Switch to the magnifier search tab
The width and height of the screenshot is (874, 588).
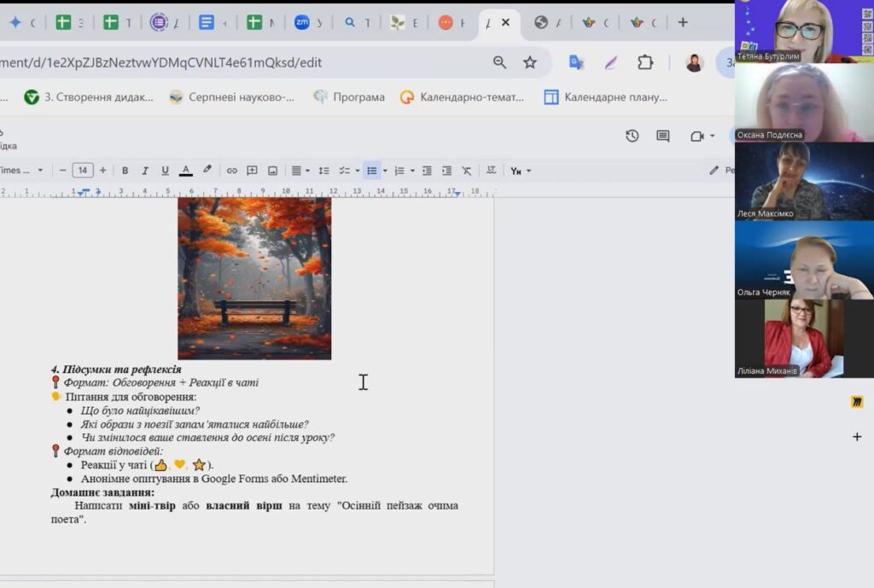click(349, 22)
